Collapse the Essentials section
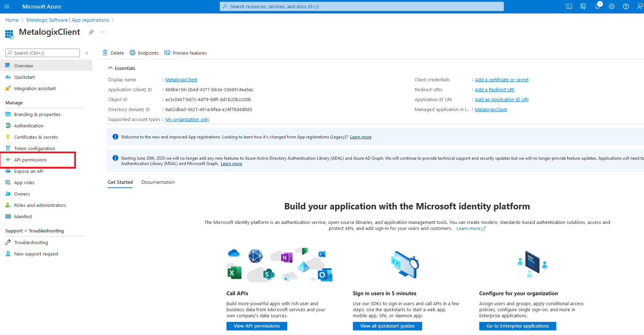644x335 pixels. (x=110, y=68)
